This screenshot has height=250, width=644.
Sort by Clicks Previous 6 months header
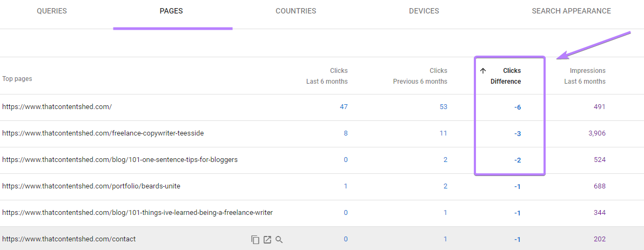coord(420,76)
